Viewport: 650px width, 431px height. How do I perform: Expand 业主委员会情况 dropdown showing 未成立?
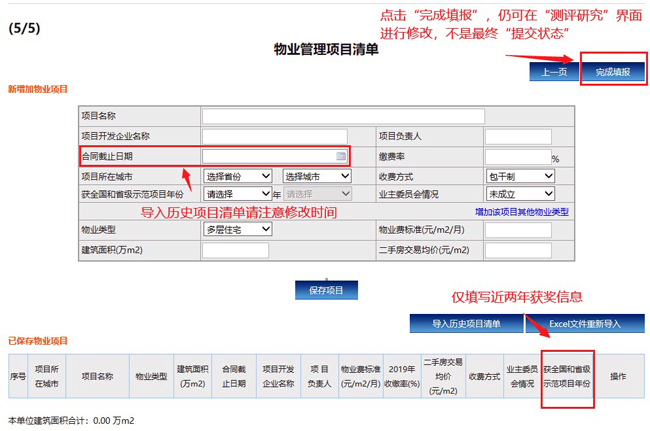coord(519,194)
